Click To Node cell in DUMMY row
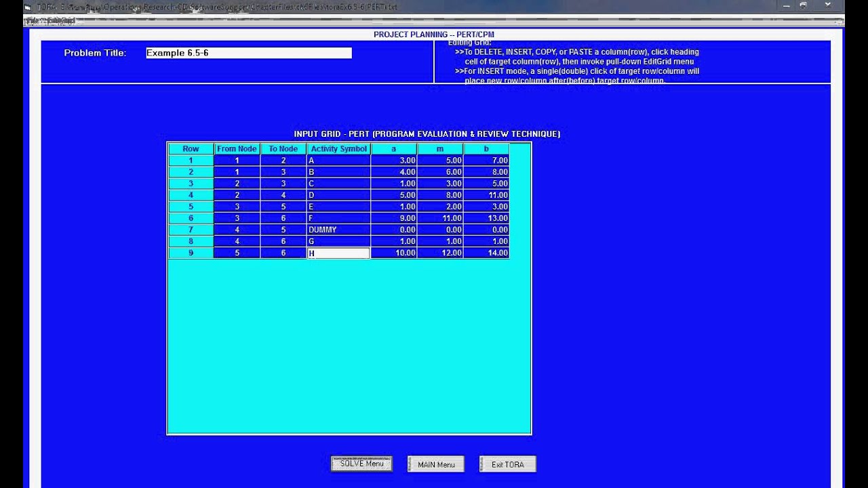This screenshot has height=488, width=868. (x=283, y=230)
